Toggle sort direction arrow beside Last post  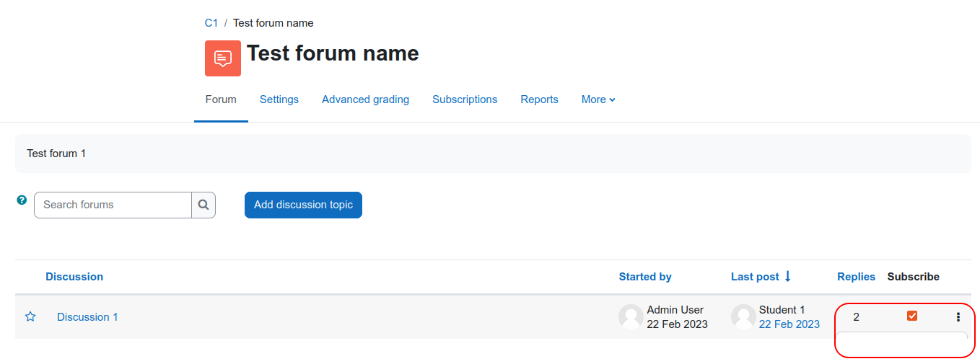click(788, 276)
